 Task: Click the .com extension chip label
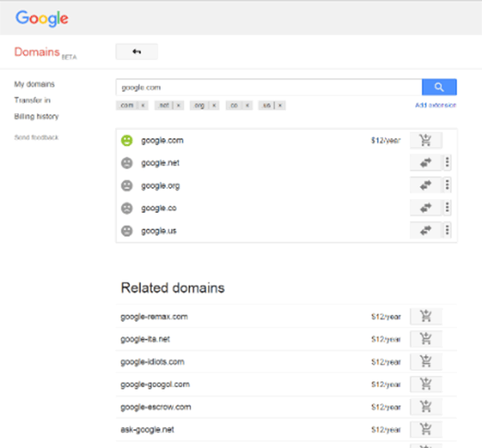127,105
